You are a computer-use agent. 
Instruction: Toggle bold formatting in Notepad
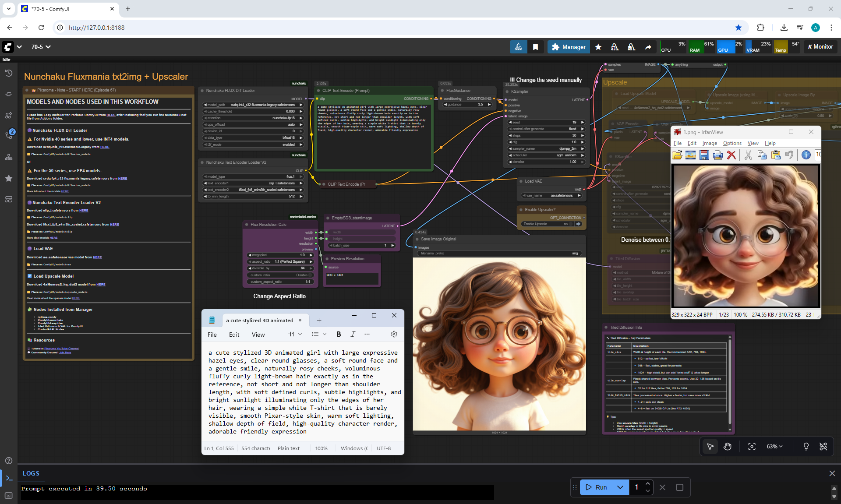point(339,334)
